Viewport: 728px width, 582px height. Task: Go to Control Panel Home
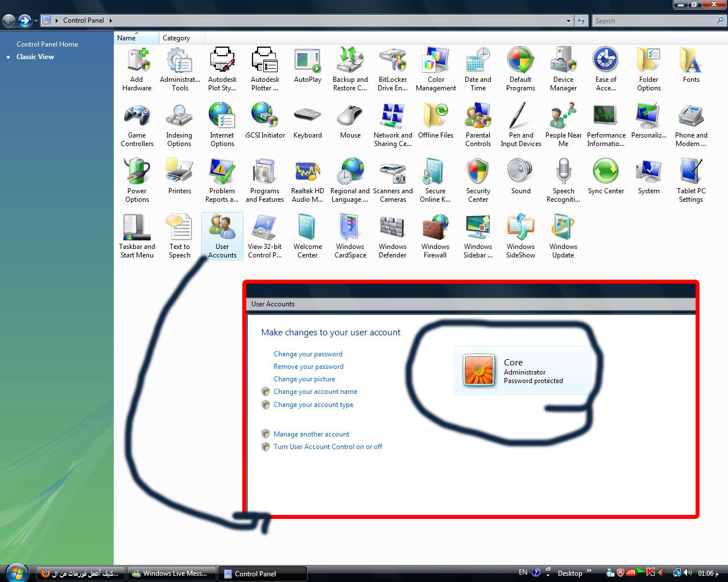point(47,44)
